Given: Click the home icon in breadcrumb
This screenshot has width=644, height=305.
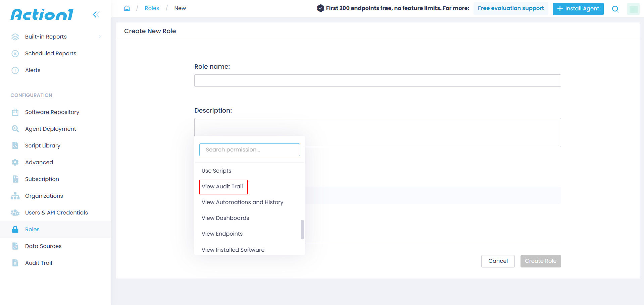Looking at the screenshot, I should (x=127, y=8).
